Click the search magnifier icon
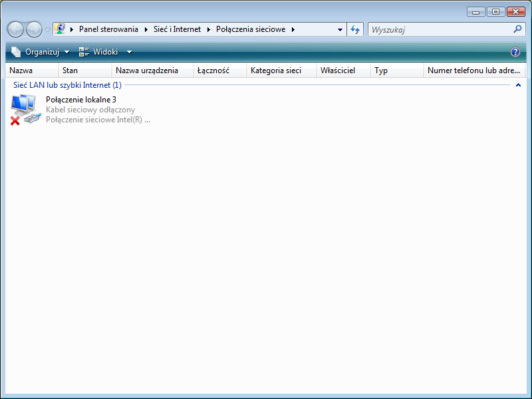This screenshot has height=399, width=532. pos(517,29)
